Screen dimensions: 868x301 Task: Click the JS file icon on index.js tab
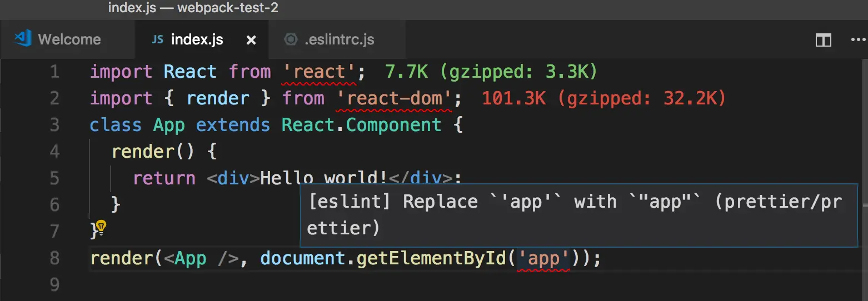tap(157, 40)
